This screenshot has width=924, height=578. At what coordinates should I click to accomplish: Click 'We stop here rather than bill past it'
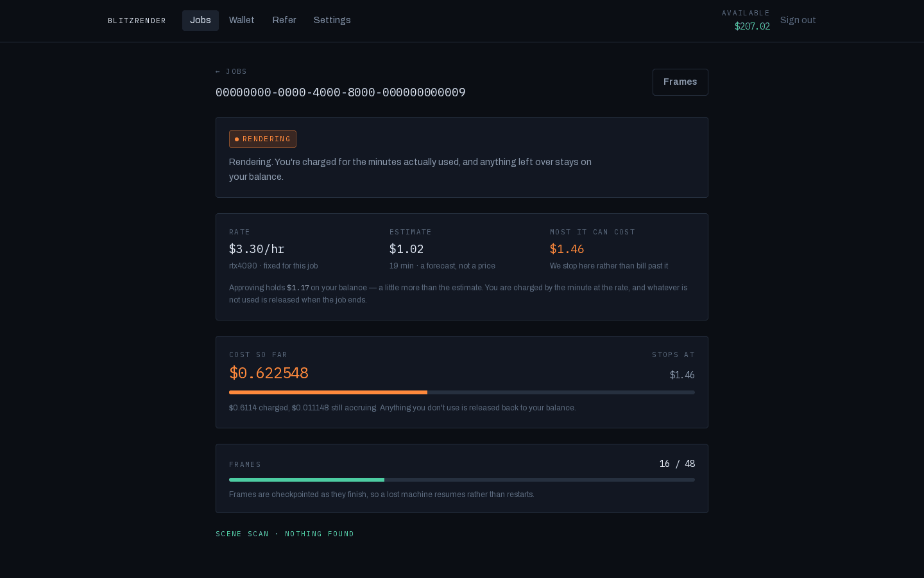pyautogui.click(x=609, y=266)
